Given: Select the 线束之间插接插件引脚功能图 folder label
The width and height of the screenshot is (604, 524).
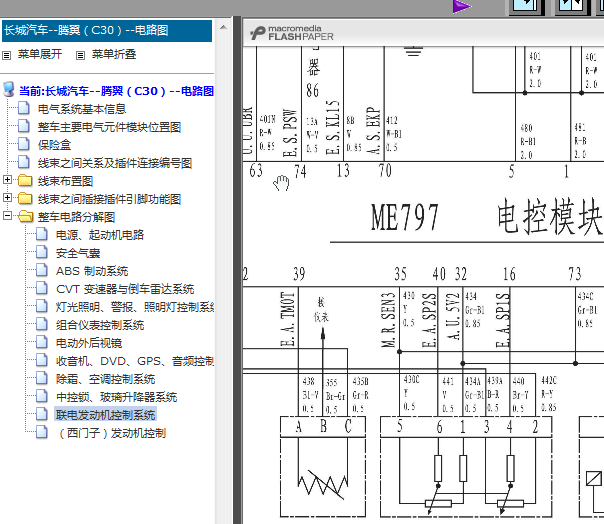Looking at the screenshot, I should (x=109, y=199).
